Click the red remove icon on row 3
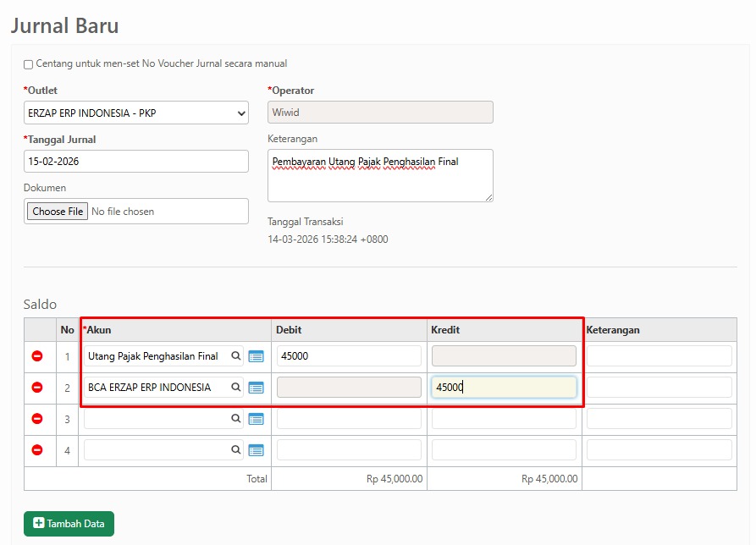The width and height of the screenshot is (756, 545). pyautogui.click(x=37, y=419)
